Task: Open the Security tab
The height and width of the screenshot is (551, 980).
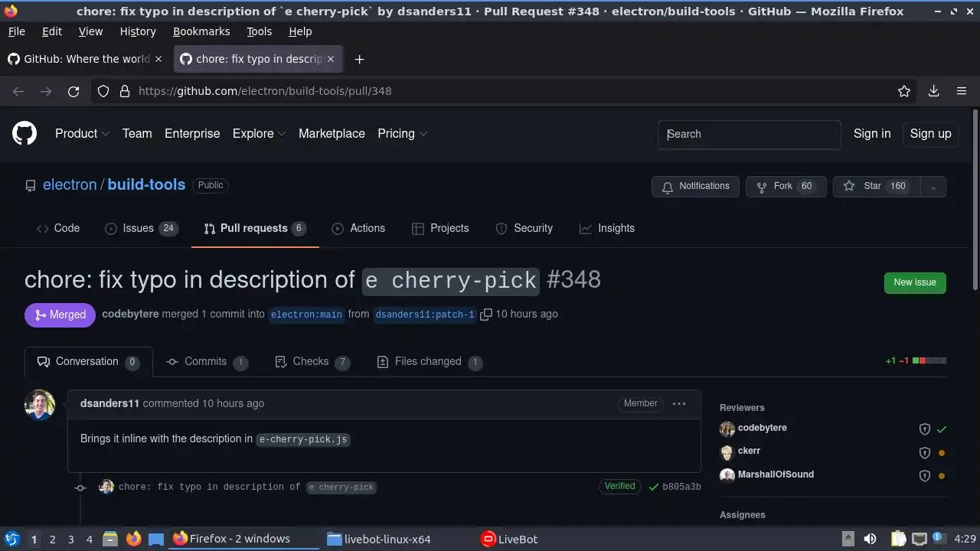Action: pyautogui.click(x=524, y=228)
